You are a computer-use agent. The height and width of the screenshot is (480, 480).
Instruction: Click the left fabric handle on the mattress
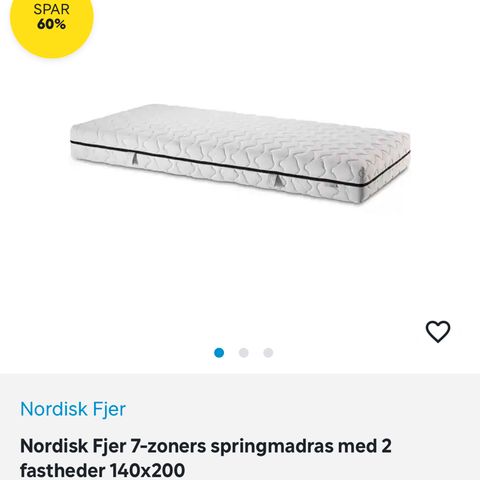[x=134, y=158]
